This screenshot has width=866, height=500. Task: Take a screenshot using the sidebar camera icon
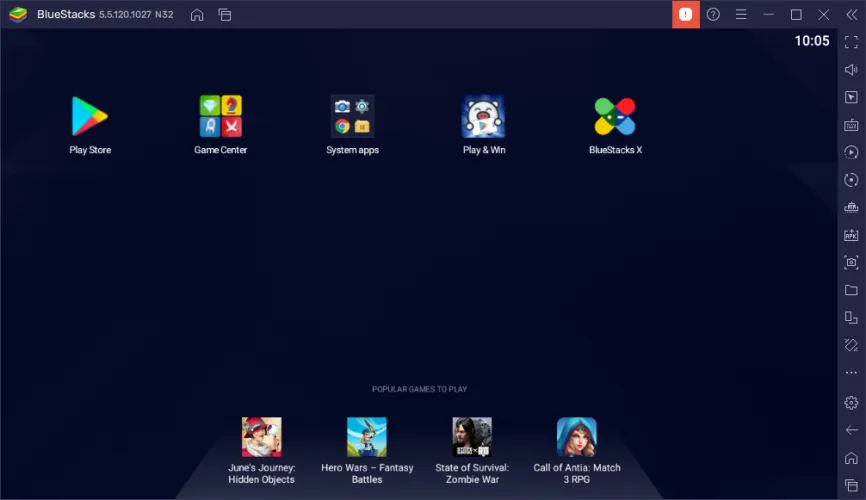851,262
